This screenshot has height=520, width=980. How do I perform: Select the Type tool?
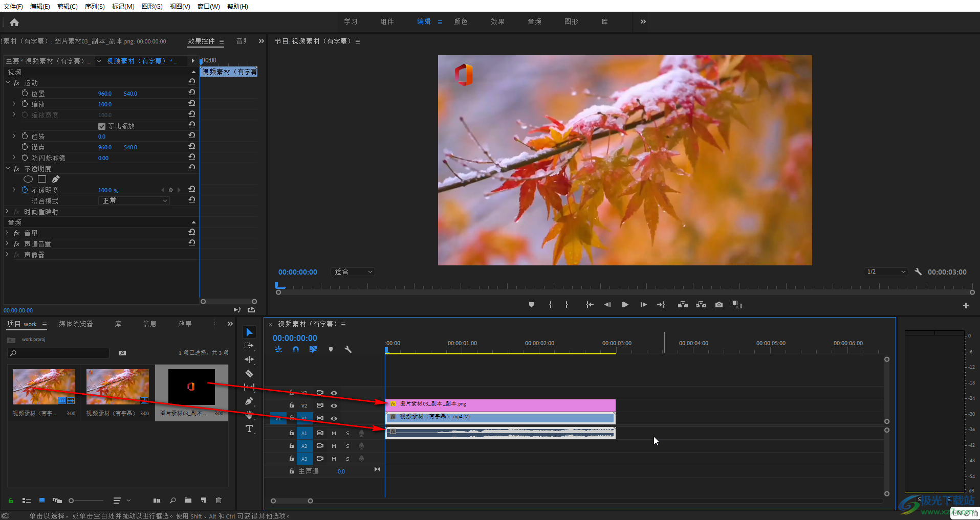(249, 428)
